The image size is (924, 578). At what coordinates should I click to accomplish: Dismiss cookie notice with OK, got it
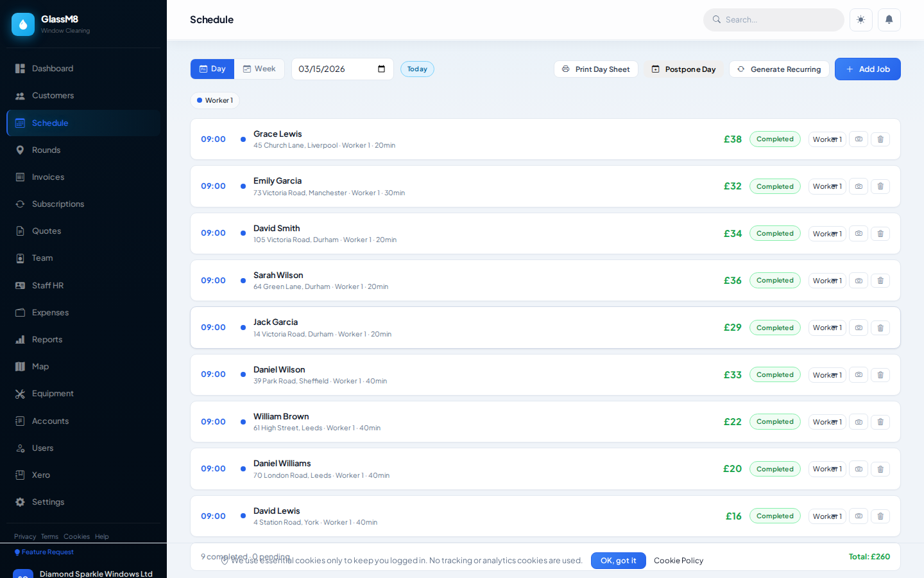click(x=619, y=561)
